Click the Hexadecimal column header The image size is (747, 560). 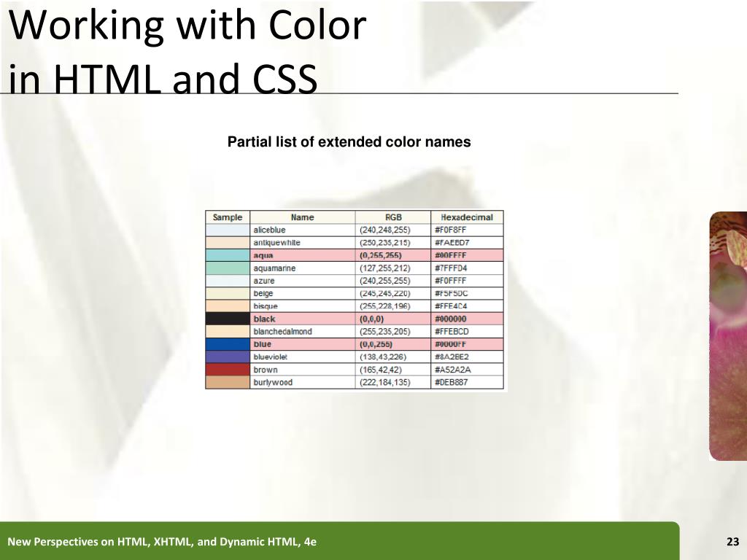point(467,217)
